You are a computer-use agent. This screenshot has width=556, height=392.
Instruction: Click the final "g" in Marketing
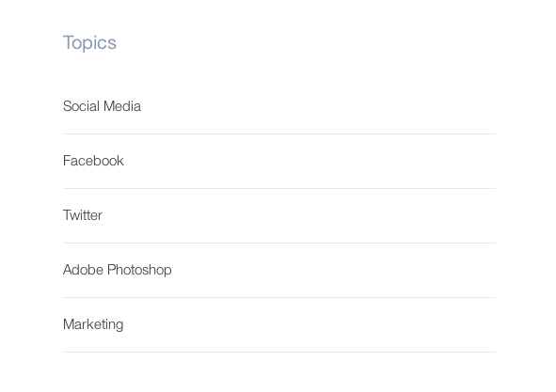pyautogui.click(x=119, y=326)
